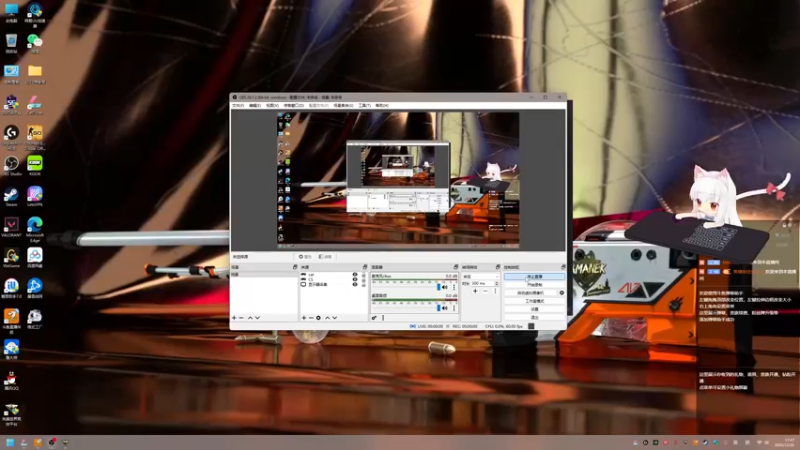
Task: Toggle the lock for the cat source
Action: point(364,275)
